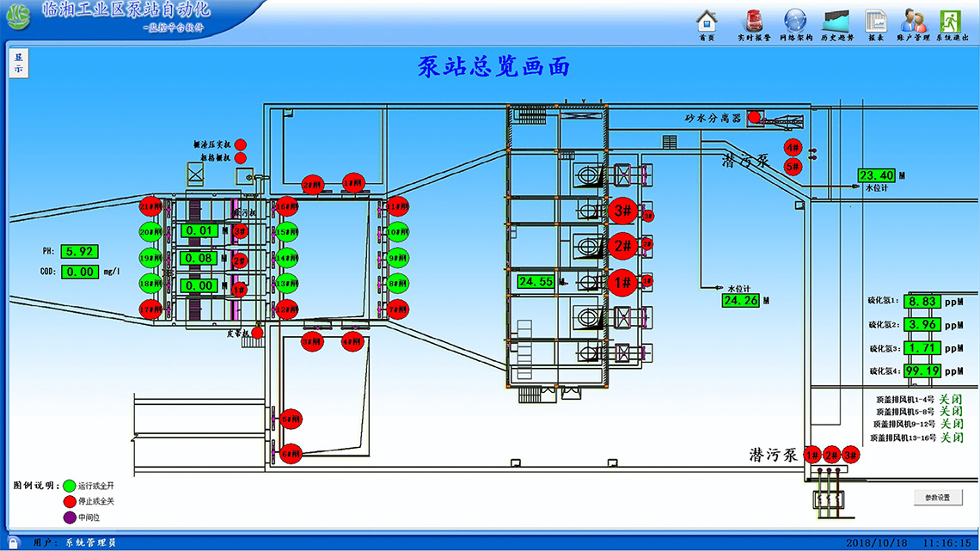Toggle the green 20#闸 gate indicator

[150, 232]
